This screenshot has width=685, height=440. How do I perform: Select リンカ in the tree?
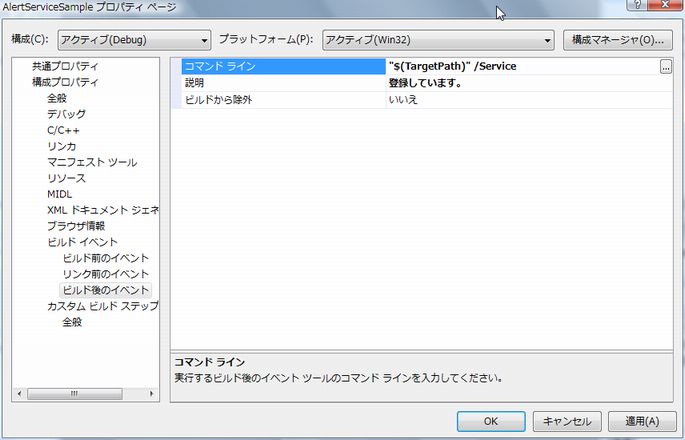[x=61, y=146]
